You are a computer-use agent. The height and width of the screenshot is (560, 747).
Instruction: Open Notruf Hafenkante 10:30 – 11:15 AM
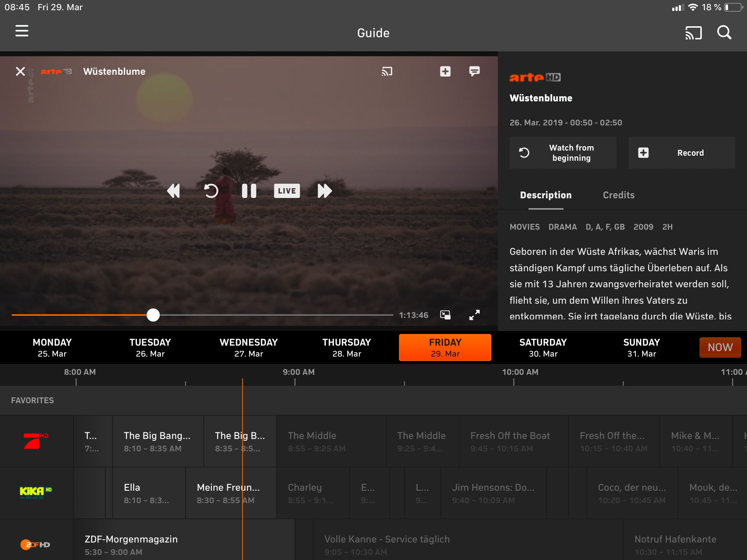(x=685, y=540)
